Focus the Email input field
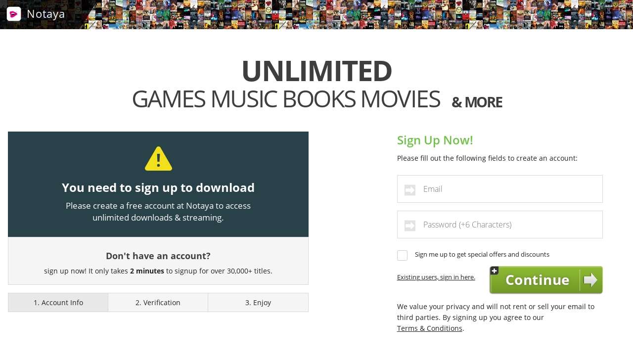This screenshot has width=633, height=364. click(500, 189)
